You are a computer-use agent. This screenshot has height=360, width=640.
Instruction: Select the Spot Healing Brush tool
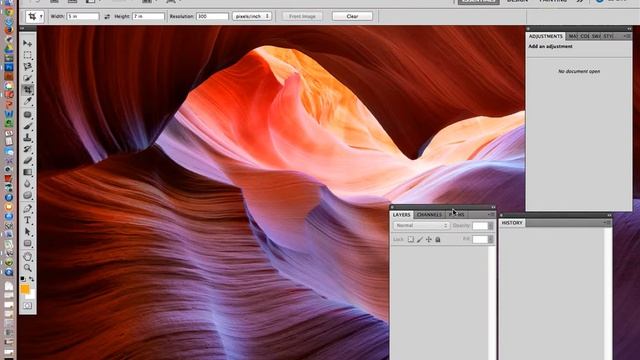coord(27,115)
